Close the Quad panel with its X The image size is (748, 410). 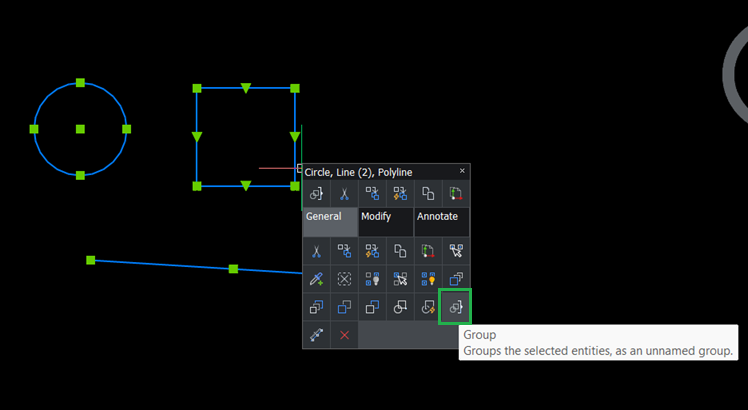tap(462, 171)
